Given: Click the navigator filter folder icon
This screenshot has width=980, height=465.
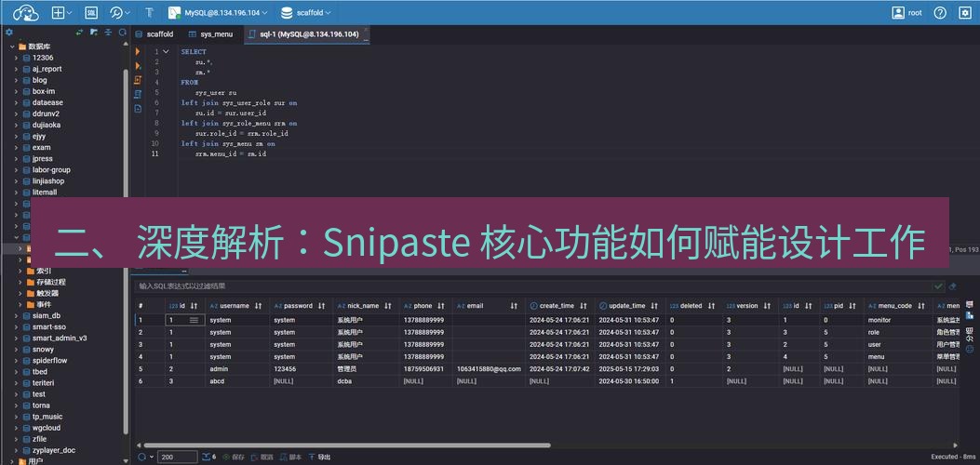Looking at the screenshot, I should point(94,33).
